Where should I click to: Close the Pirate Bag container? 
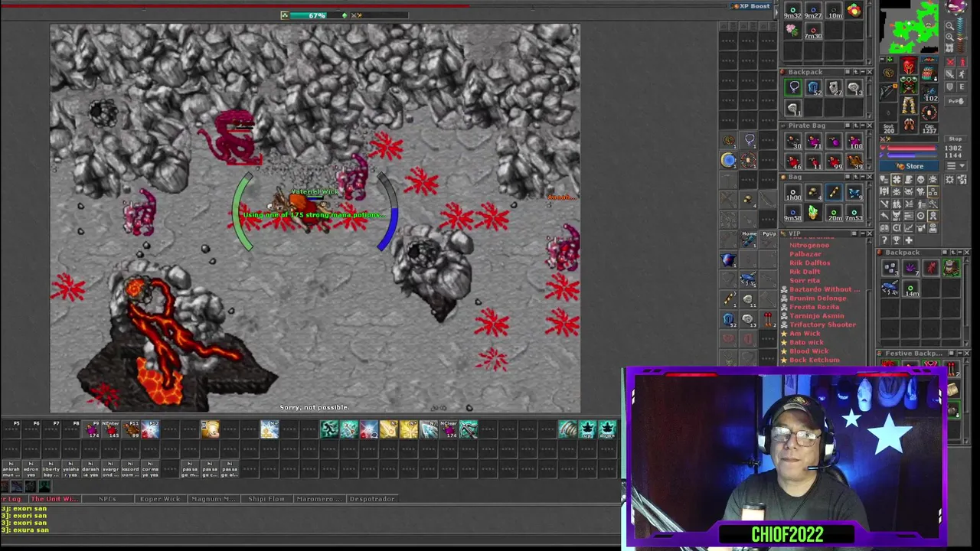tap(870, 126)
